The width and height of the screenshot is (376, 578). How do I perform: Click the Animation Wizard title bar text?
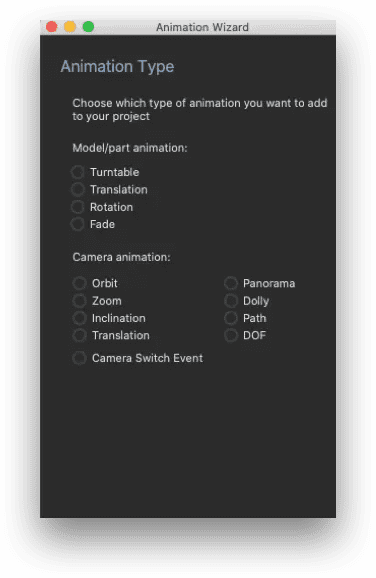click(x=202, y=27)
